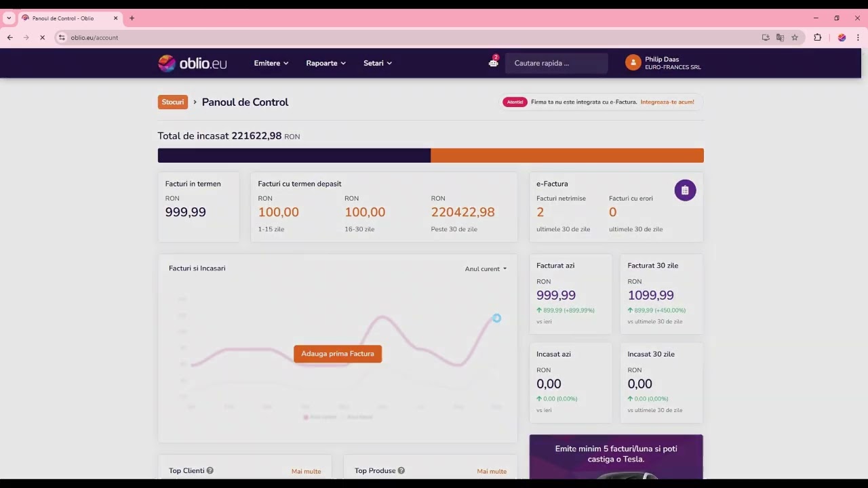Image resolution: width=868 pixels, height=488 pixels.
Task: Click the Chrome profile avatar icon
Action: pyautogui.click(x=842, y=37)
